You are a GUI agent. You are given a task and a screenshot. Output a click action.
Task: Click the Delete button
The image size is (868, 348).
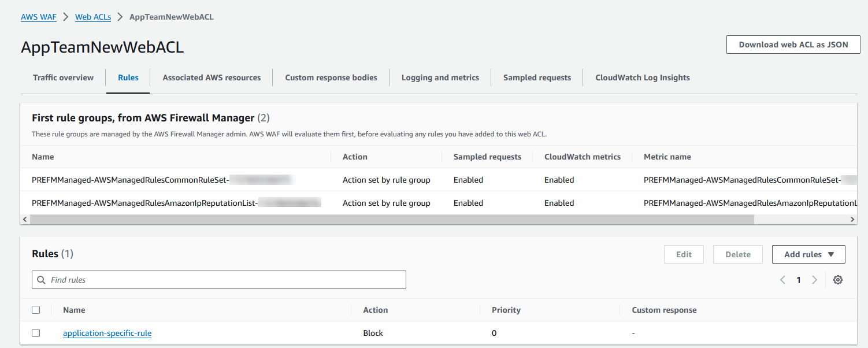click(737, 254)
